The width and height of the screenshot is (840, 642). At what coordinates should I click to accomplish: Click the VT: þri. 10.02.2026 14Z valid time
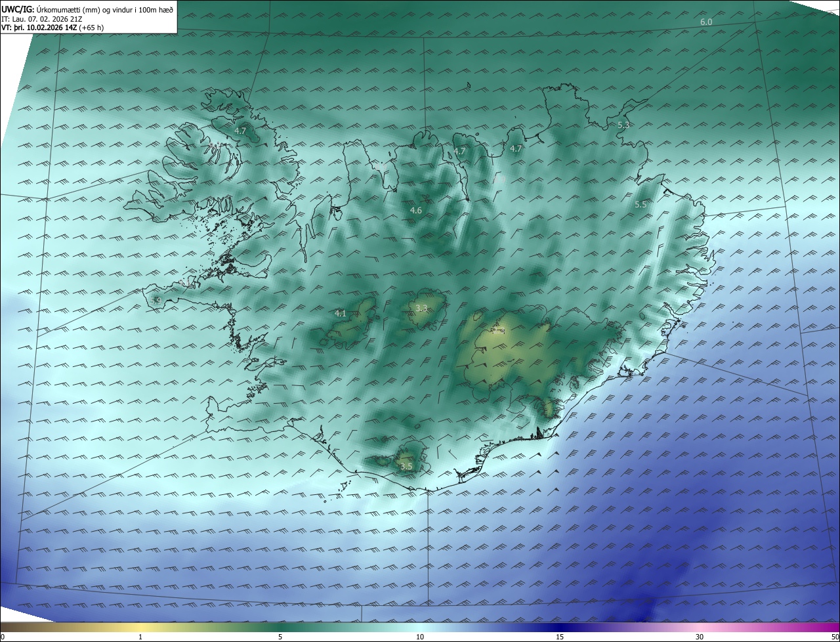click(x=52, y=28)
